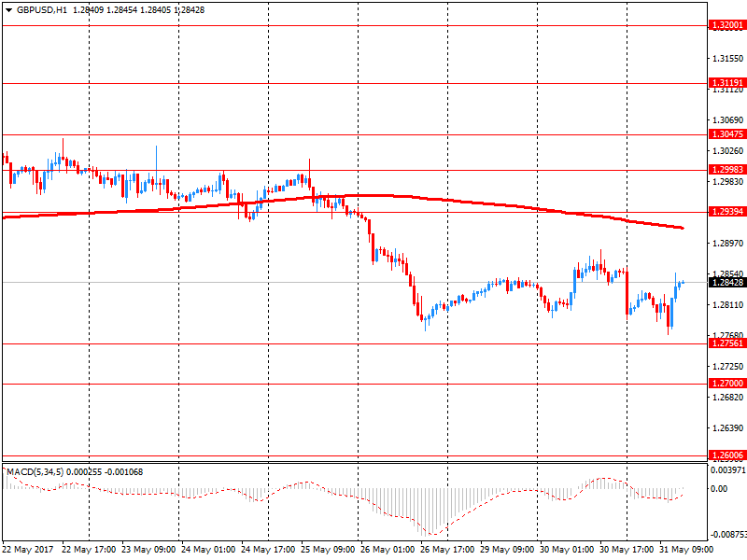
Task: Select the 1.29983 price level label
Action: [x=727, y=170]
